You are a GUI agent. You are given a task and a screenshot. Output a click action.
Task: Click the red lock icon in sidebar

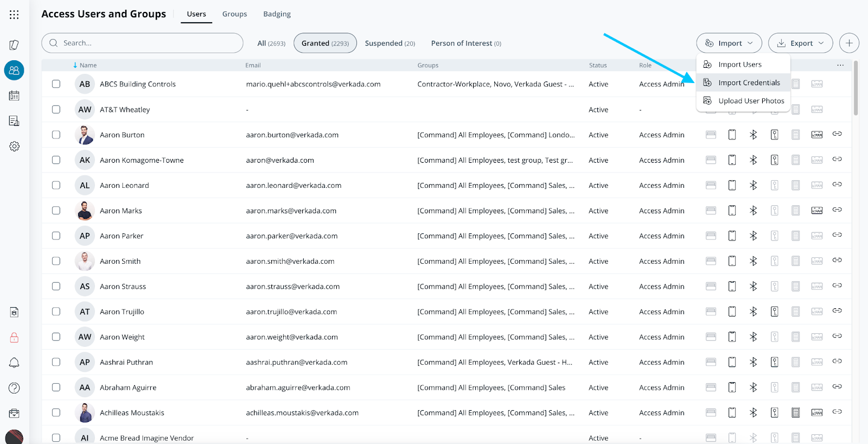tap(14, 338)
